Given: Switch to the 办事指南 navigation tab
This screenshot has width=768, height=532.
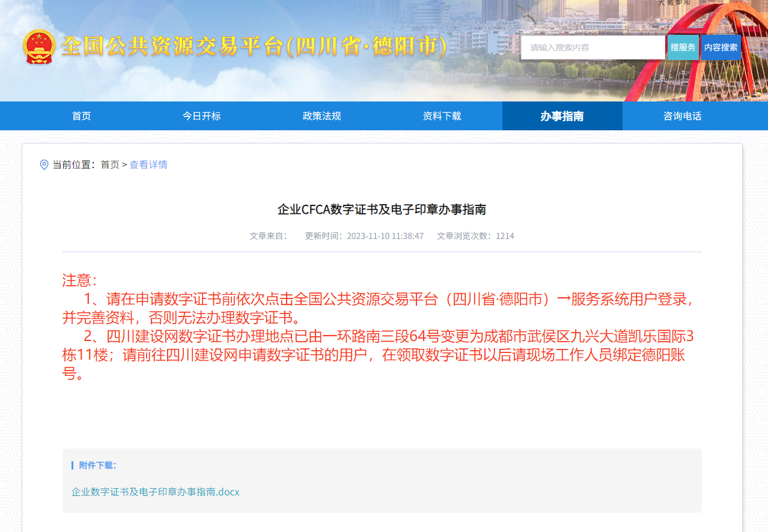Looking at the screenshot, I should click(562, 116).
